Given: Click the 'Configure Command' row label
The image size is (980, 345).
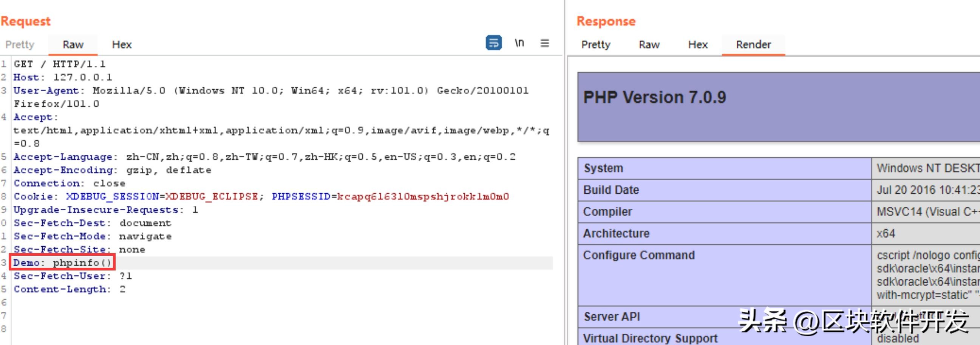Looking at the screenshot, I should click(x=639, y=255).
